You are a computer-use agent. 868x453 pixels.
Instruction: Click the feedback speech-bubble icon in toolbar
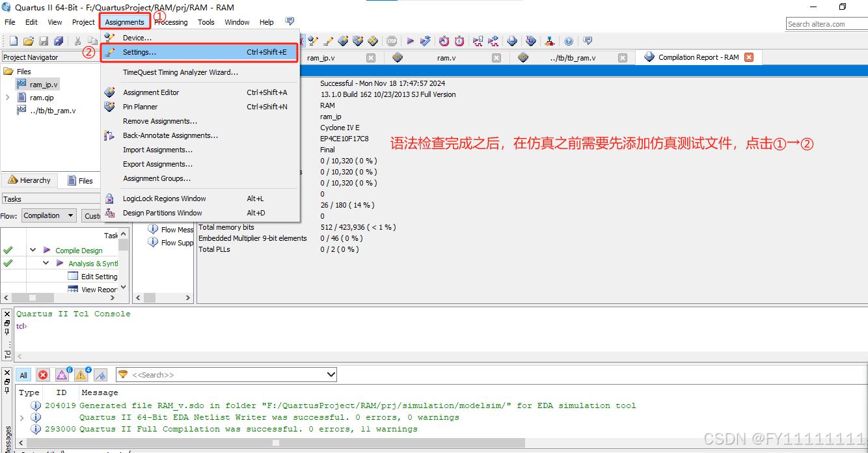tap(588, 41)
